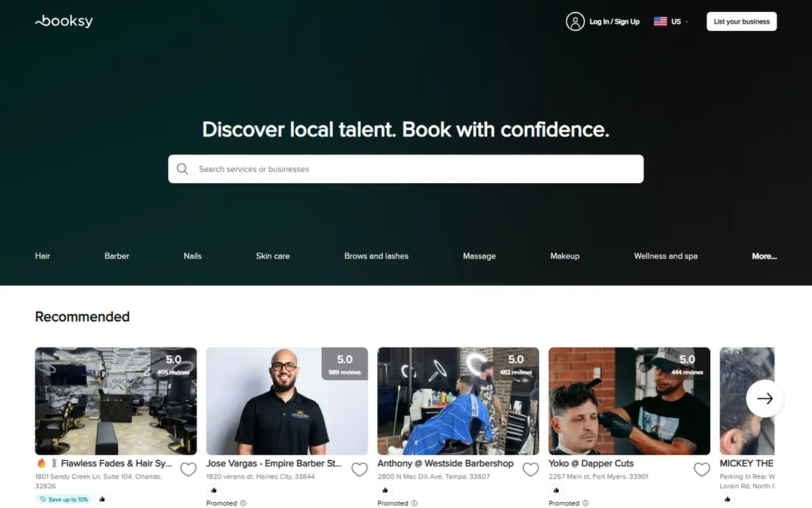Open Jose Vargas - Empire Barber St... title

click(274, 464)
